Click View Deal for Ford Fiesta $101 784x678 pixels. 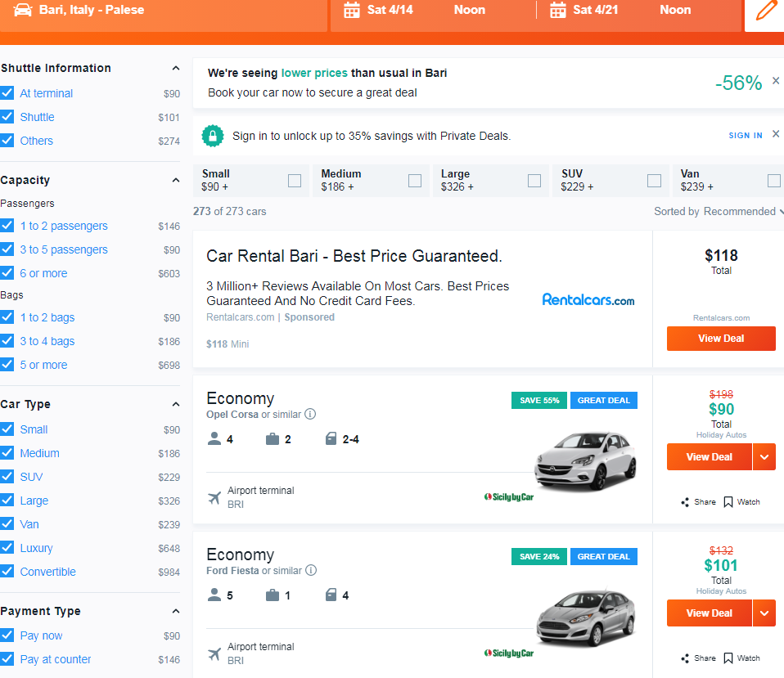coord(709,613)
